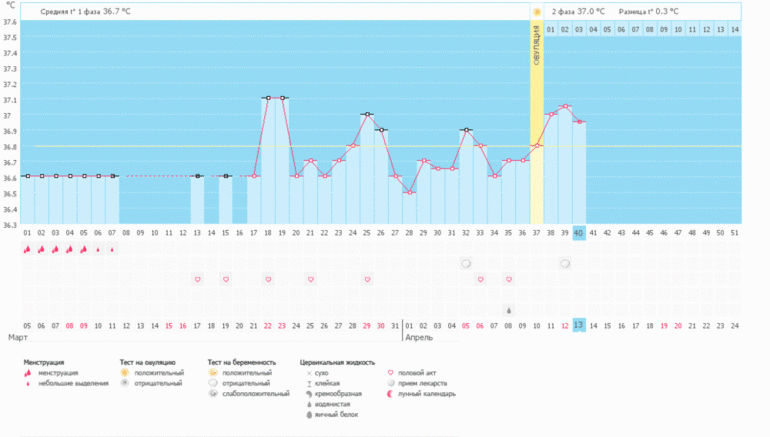Screen dimensions: 770x437
Task: Select the intercourse heart icon on cycle day 18
Action: point(268,279)
